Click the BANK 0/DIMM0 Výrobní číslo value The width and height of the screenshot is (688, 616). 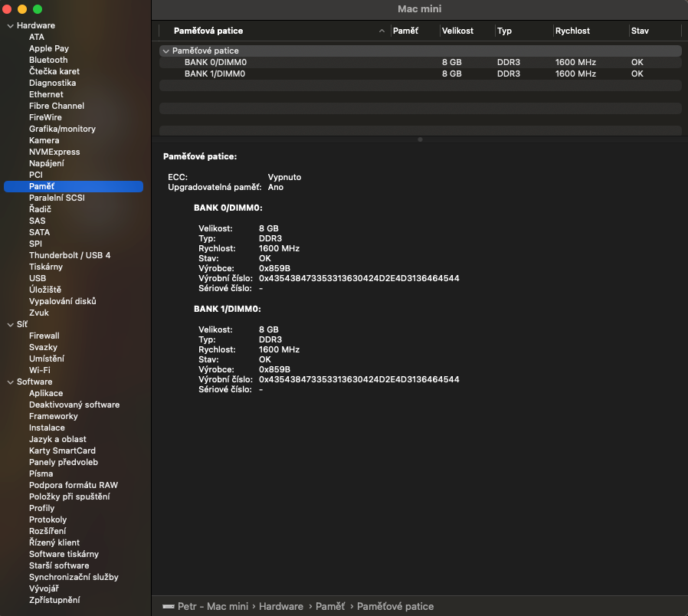[359, 278]
